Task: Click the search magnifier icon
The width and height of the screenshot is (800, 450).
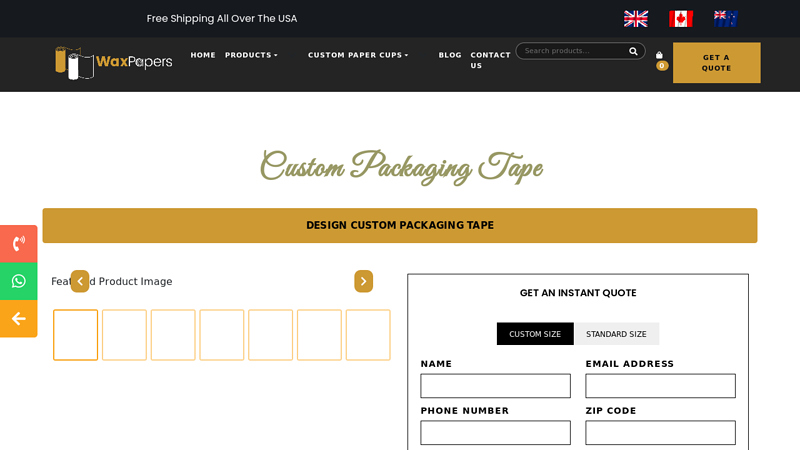Action: pyautogui.click(x=633, y=51)
